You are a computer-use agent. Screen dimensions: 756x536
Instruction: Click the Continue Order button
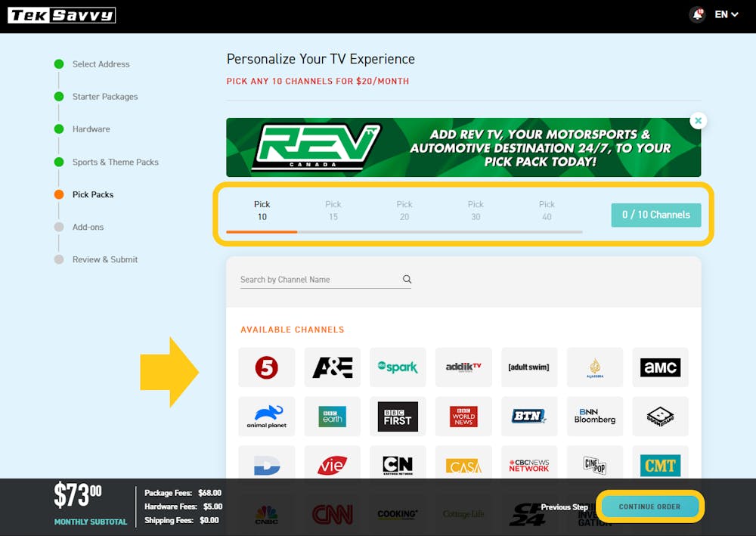(650, 507)
